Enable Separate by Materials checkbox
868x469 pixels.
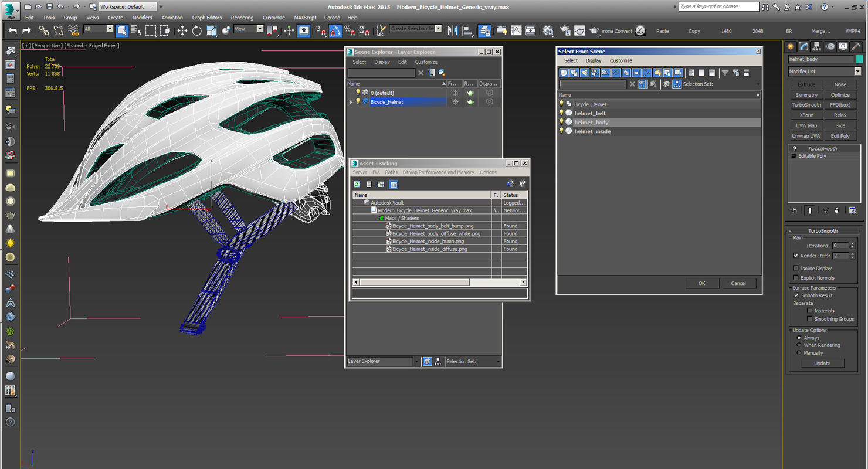click(810, 311)
